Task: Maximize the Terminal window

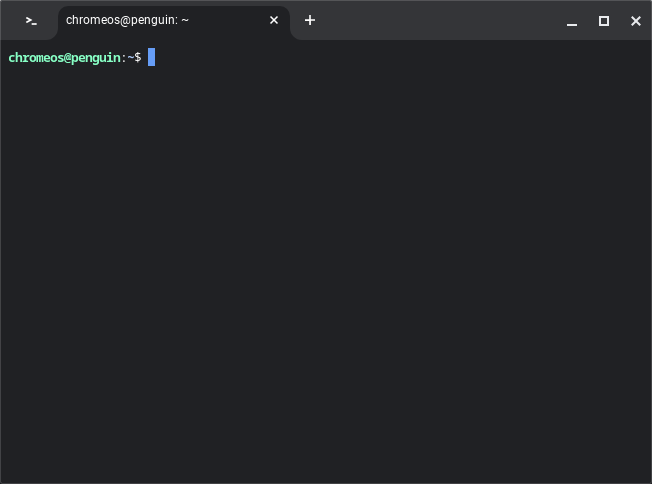Action: (x=604, y=21)
